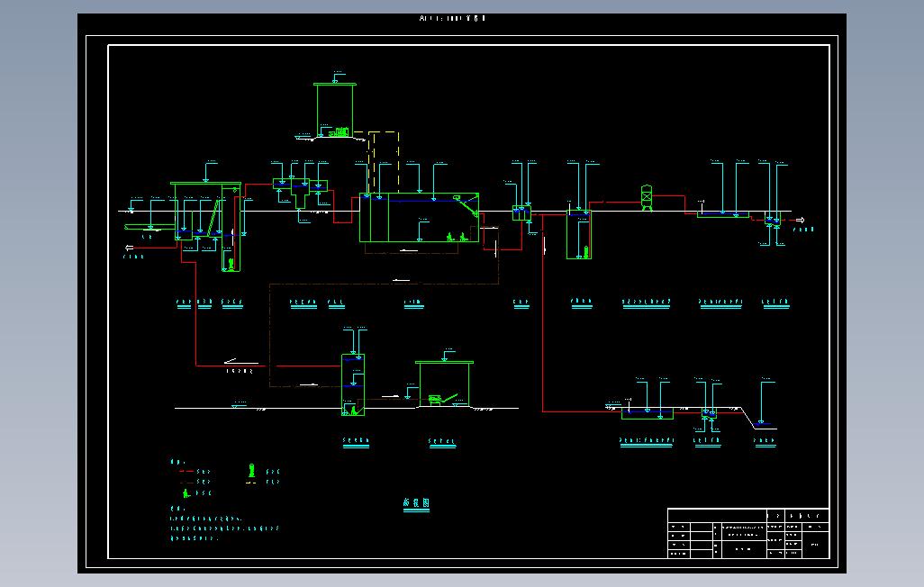Select the inclined green screen in the inlet structure
924x587 pixels.
214,218
